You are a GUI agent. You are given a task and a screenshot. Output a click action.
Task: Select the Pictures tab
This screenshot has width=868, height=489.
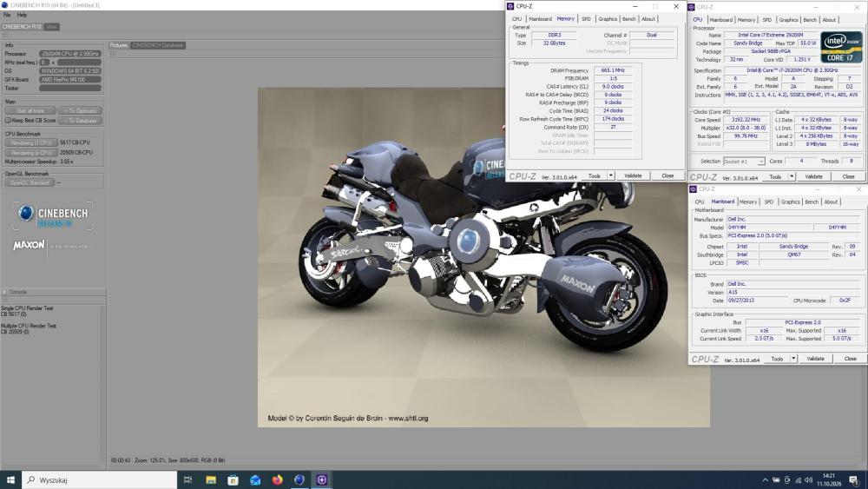(x=118, y=45)
